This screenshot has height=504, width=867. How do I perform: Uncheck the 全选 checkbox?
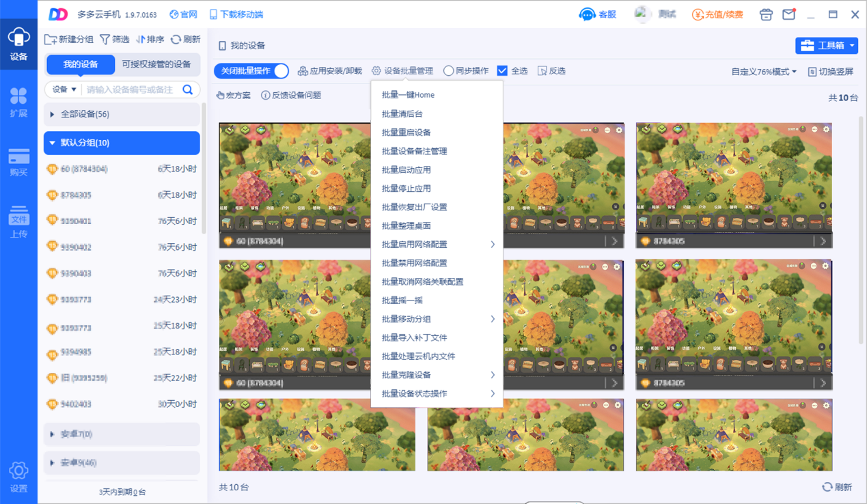502,71
